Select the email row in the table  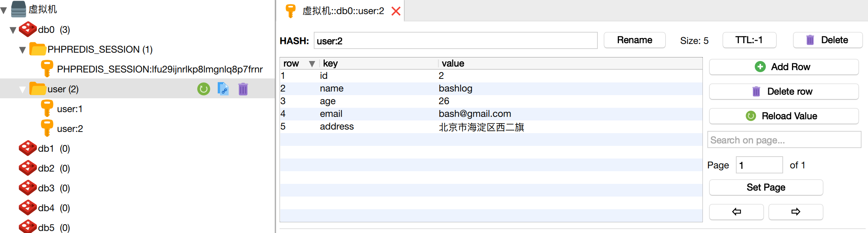click(x=475, y=114)
